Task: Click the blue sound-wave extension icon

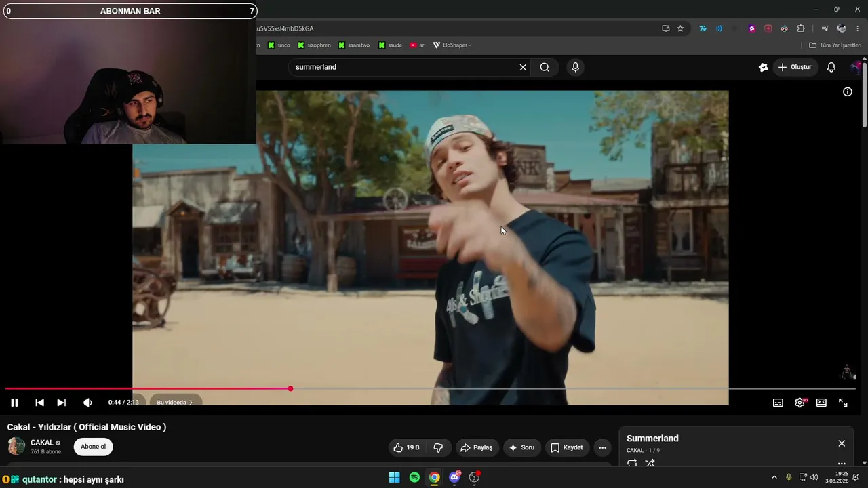Action: 719,28
